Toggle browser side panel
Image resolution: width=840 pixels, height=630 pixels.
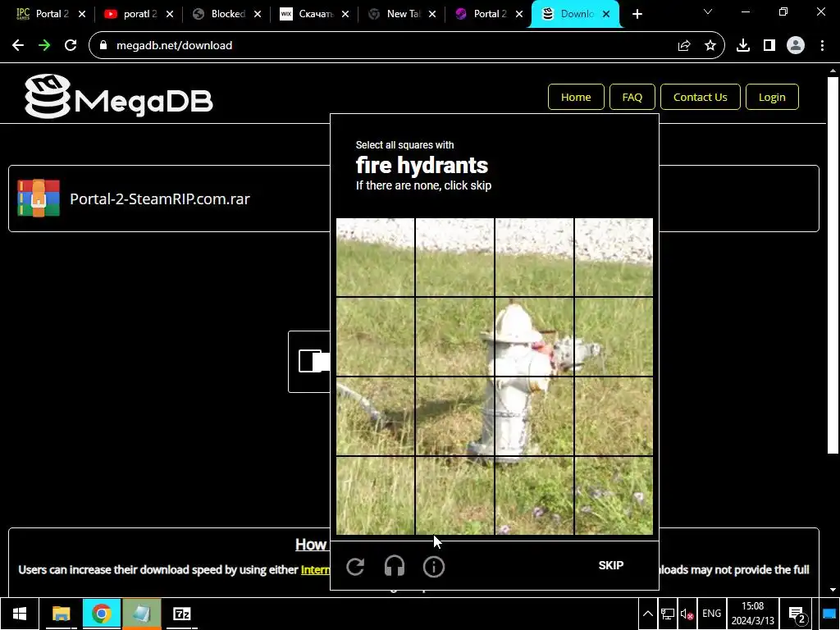tap(769, 46)
